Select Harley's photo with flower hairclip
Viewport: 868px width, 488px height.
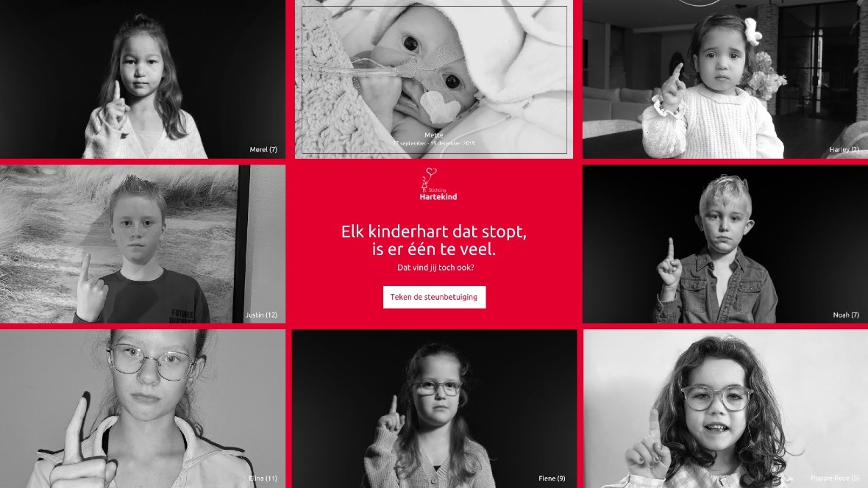point(725,79)
